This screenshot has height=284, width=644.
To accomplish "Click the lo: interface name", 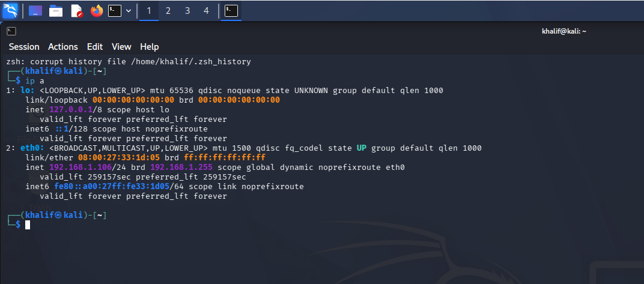I will pyautogui.click(x=28, y=90).
